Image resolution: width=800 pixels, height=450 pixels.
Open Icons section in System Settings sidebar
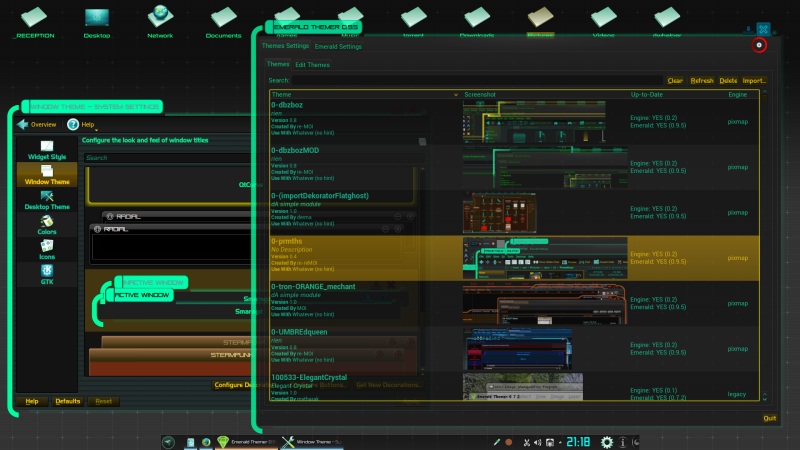point(47,250)
